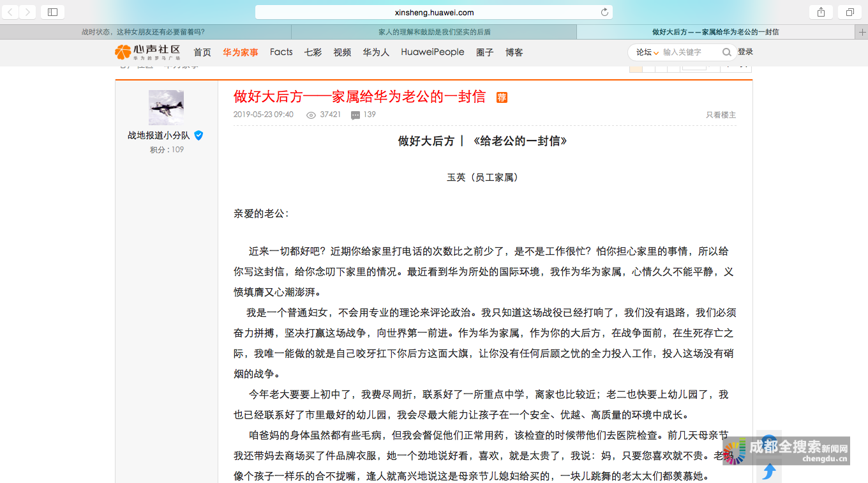
Task: Click the 心声社区 logo
Action: coord(147,52)
